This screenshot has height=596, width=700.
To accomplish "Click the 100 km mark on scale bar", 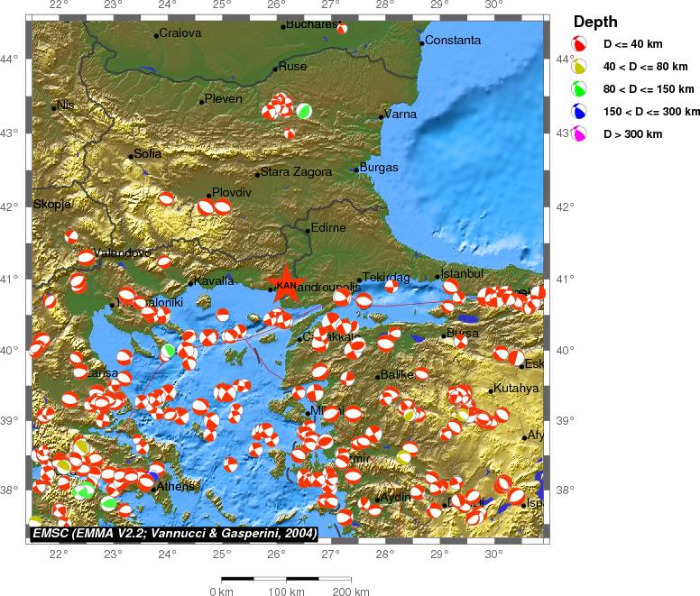I will [285, 592].
